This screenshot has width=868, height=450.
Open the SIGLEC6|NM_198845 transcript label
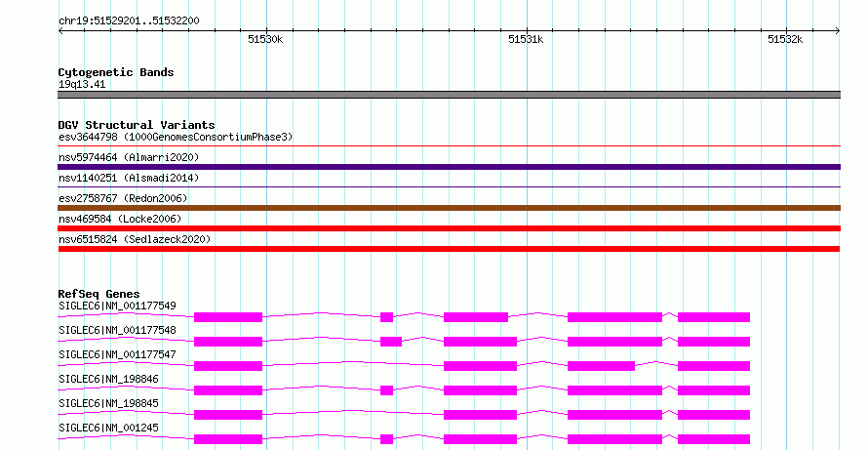click(x=108, y=403)
